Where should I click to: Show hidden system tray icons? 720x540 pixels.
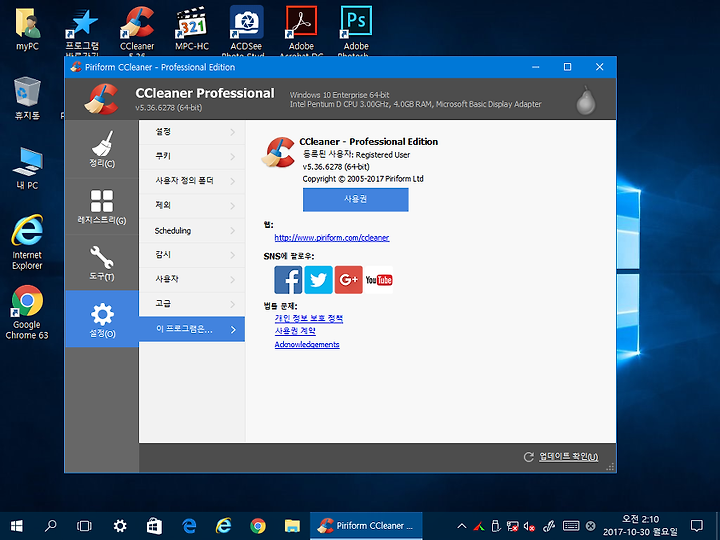[462, 526]
